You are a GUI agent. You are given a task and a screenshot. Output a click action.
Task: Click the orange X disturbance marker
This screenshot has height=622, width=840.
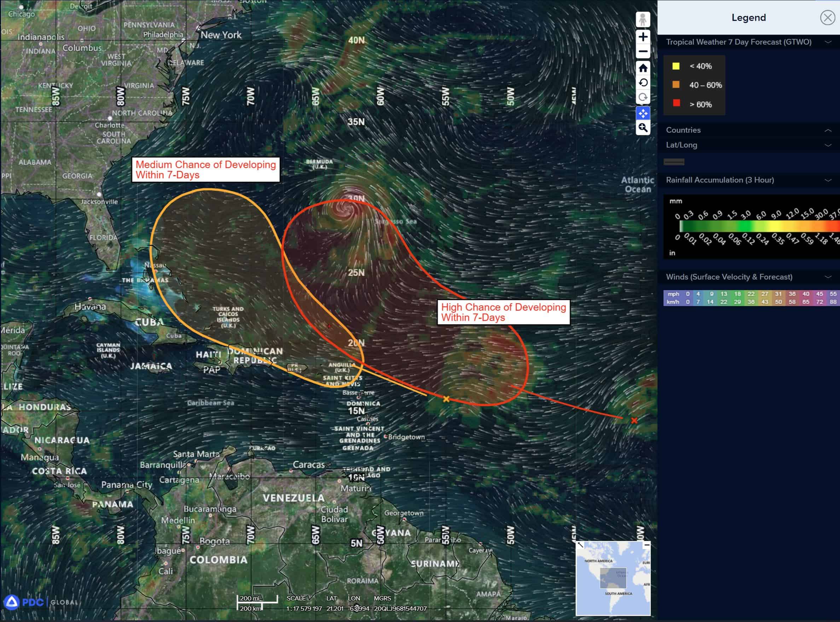coord(446,399)
